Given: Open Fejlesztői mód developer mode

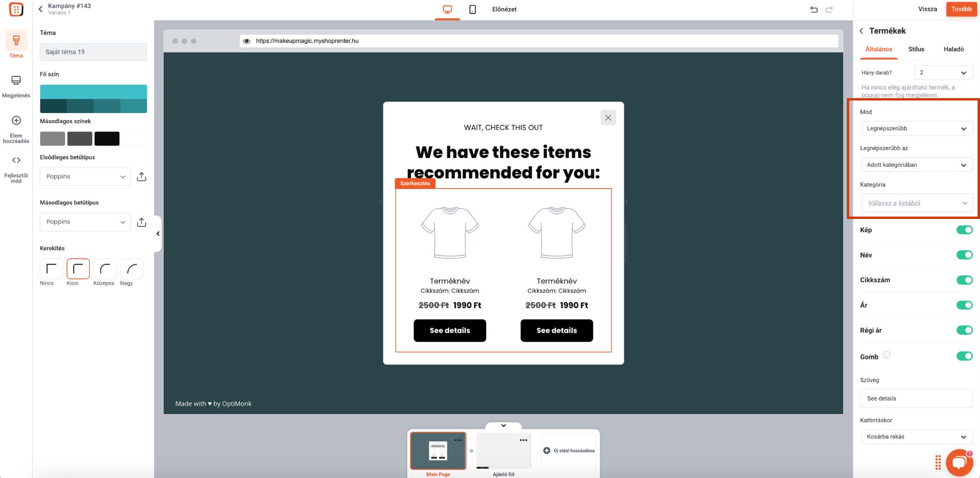Looking at the screenshot, I should pyautogui.click(x=16, y=170).
